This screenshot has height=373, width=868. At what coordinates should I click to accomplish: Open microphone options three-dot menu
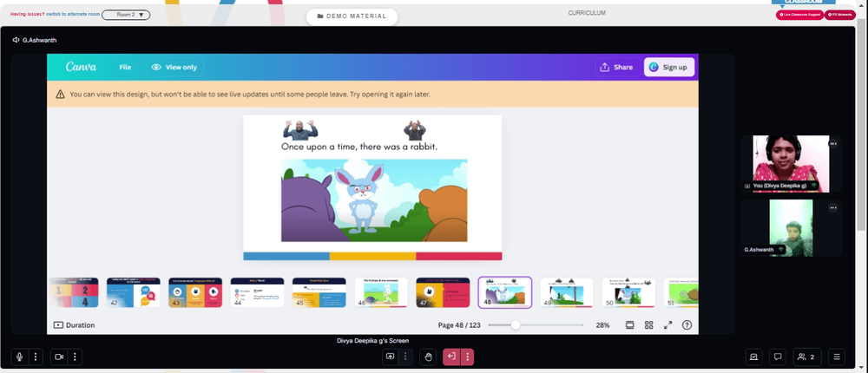(x=36, y=357)
